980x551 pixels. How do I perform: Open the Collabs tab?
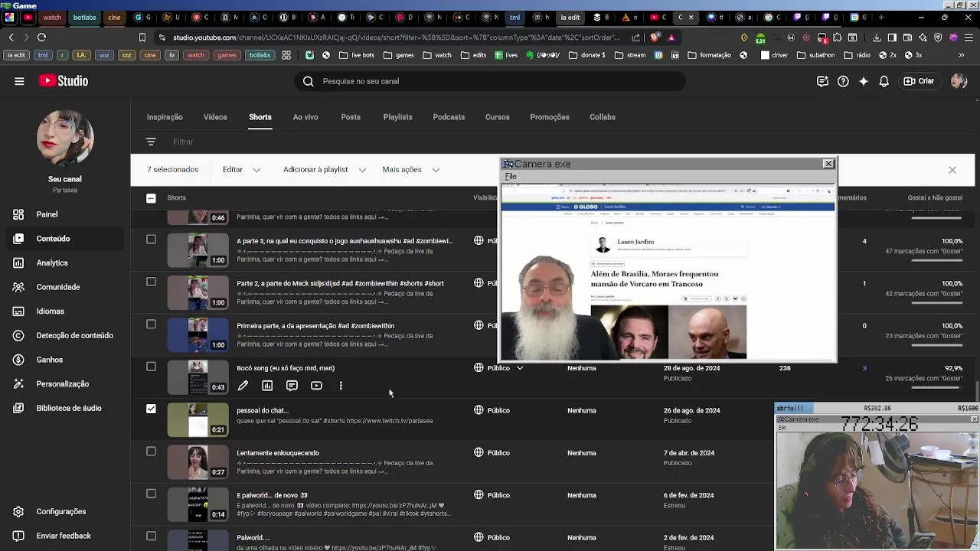coord(603,117)
